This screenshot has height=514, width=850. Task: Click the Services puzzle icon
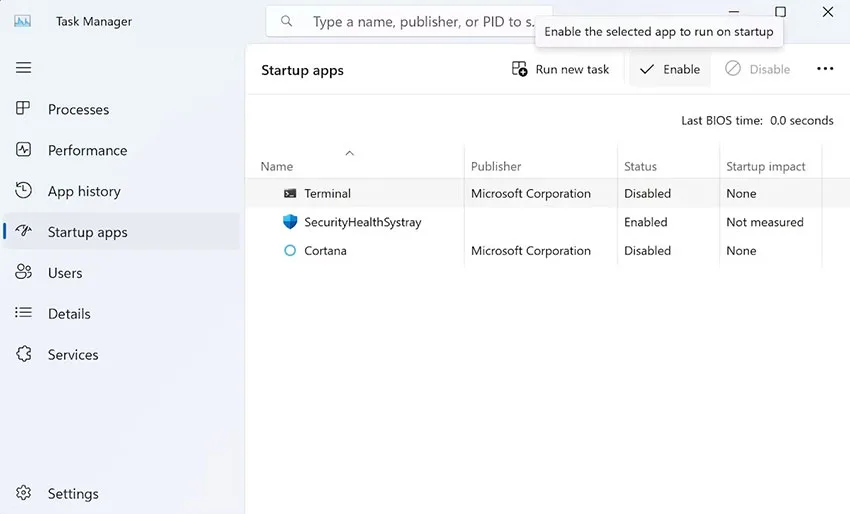point(23,354)
